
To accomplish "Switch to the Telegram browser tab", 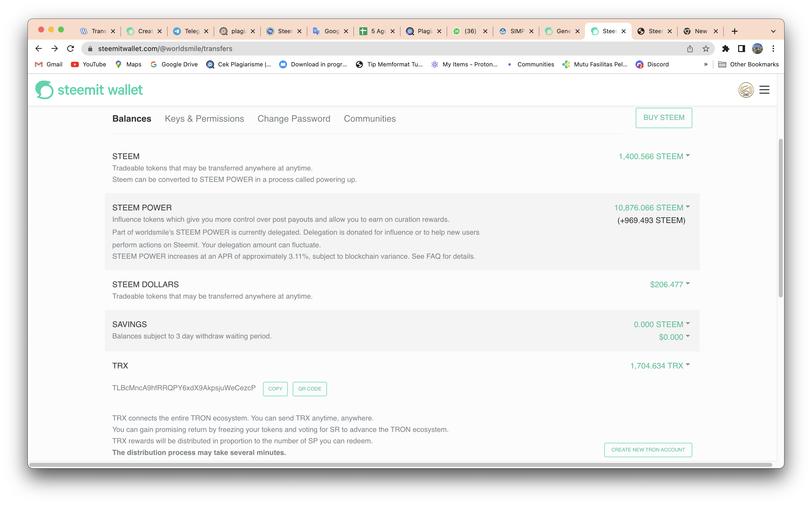I will coord(191,31).
